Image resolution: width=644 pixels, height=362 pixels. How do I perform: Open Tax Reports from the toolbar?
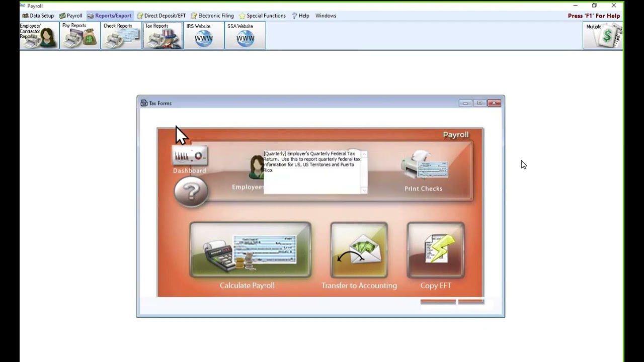coord(162,35)
